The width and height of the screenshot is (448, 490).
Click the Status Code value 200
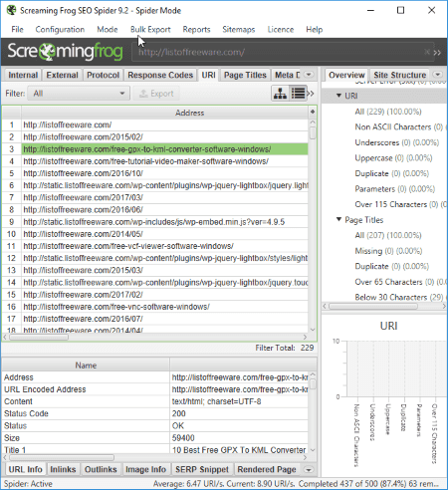(x=179, y=413)
